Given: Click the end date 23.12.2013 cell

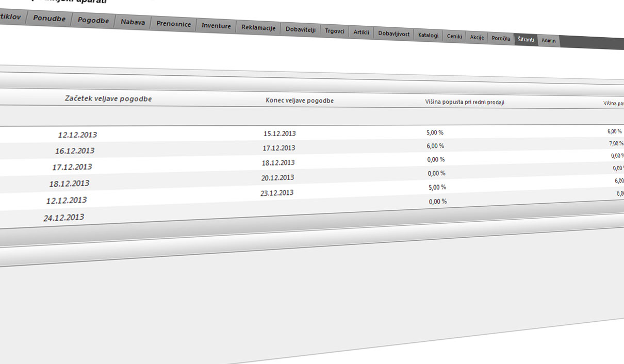Looking at the screenshot, I should pos(277,193).
